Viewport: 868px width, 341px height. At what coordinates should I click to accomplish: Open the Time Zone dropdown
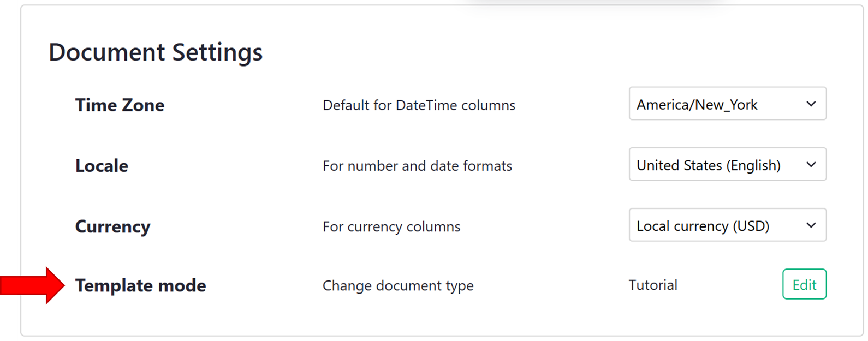coord(728,104)
